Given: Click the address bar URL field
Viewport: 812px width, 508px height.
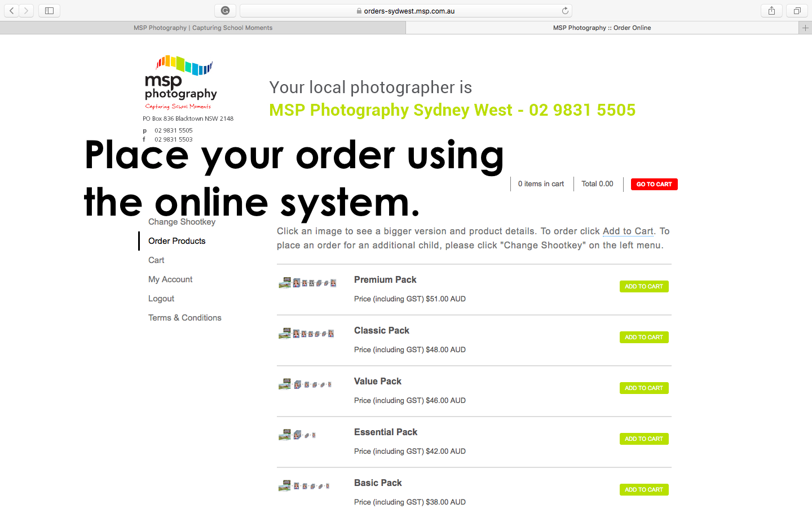Looking at the screenshot, I should pos(406,11).
